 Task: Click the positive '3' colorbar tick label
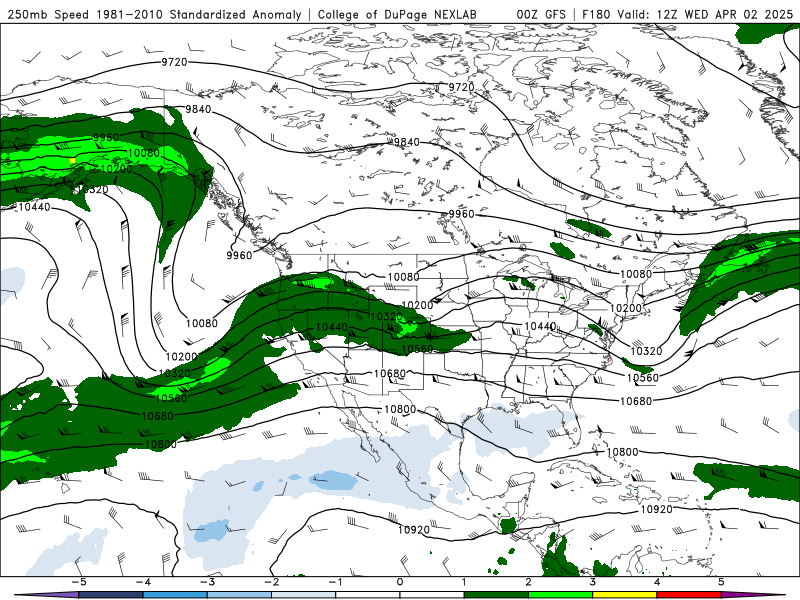(x=593, y=582)
